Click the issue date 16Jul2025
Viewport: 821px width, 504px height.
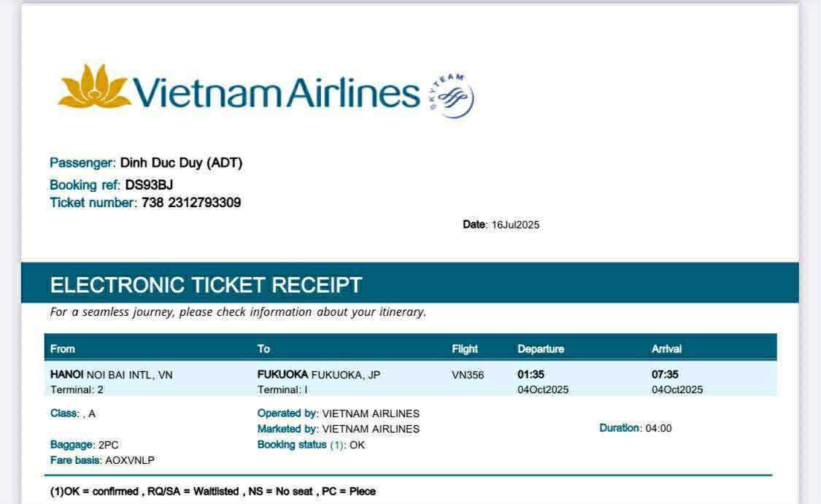pyautogui.click(x=515, y=225)
